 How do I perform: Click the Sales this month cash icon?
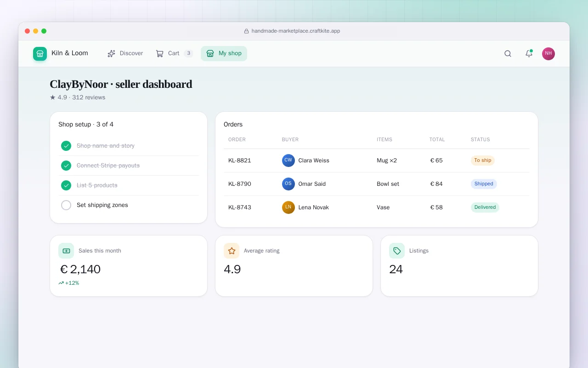66,251
